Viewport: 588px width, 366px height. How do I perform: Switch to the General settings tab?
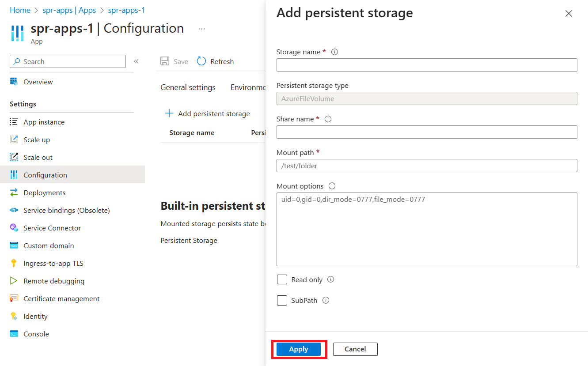188,87
